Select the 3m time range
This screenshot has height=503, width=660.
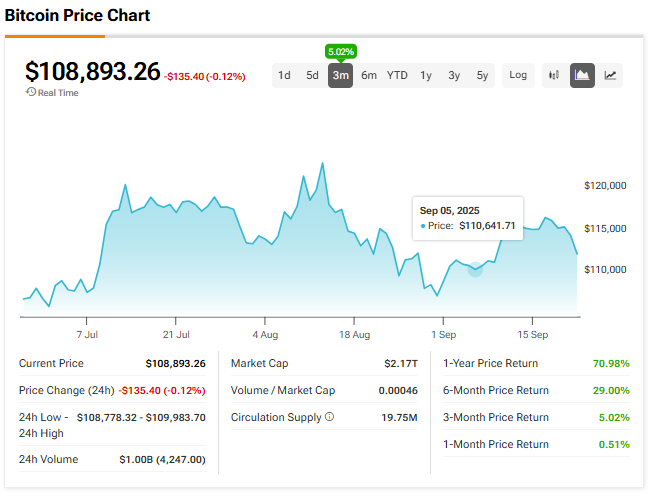point(340,75)
